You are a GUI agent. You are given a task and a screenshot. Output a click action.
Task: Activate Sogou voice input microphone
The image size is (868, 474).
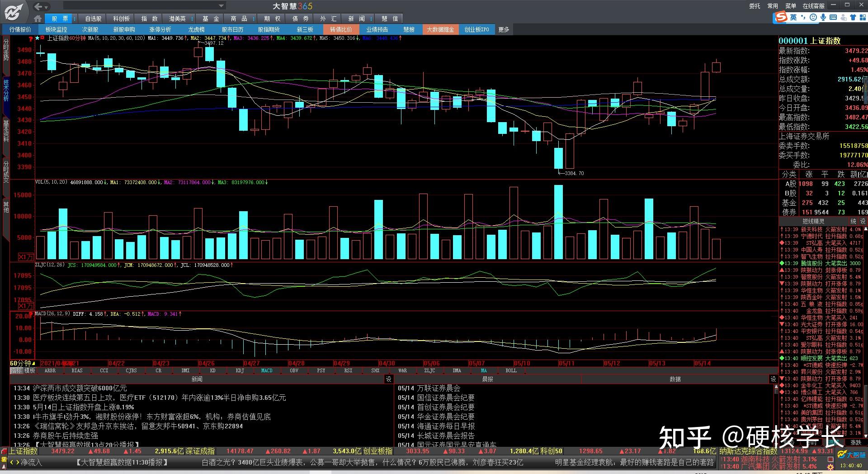(823, 17)
